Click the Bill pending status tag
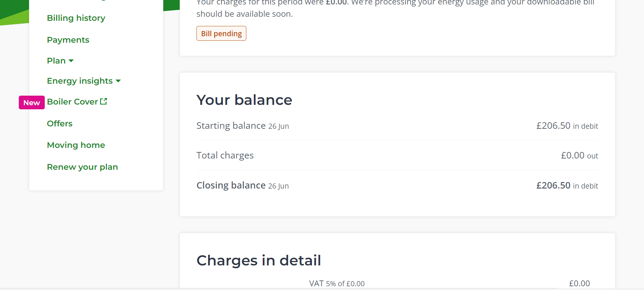Screen dimensions: 644x290 click(221, 33)
